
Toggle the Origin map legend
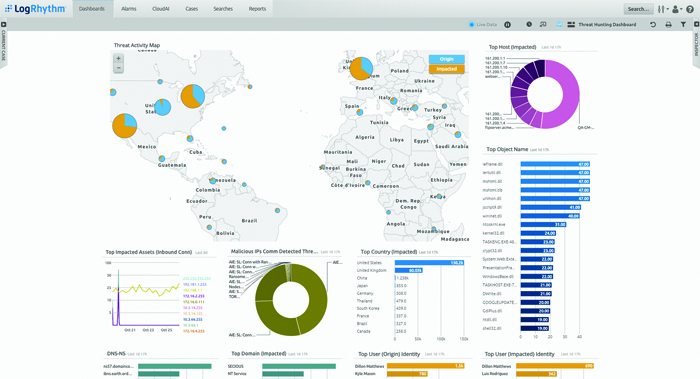pos(446,59)
